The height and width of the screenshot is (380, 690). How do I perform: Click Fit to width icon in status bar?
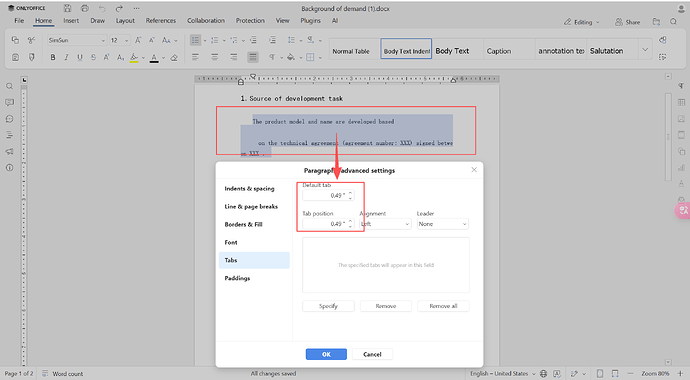coord(615,373)
